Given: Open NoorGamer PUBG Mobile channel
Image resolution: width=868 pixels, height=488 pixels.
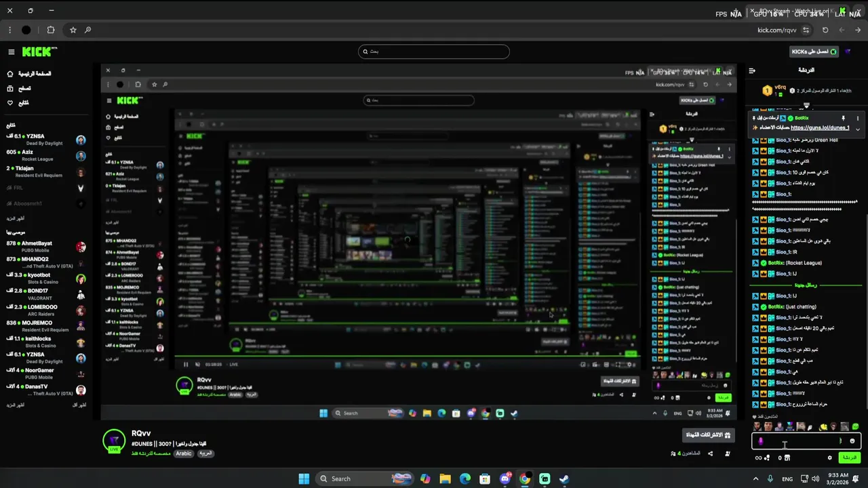Looking at the screenshot, I should coord(46,374).
